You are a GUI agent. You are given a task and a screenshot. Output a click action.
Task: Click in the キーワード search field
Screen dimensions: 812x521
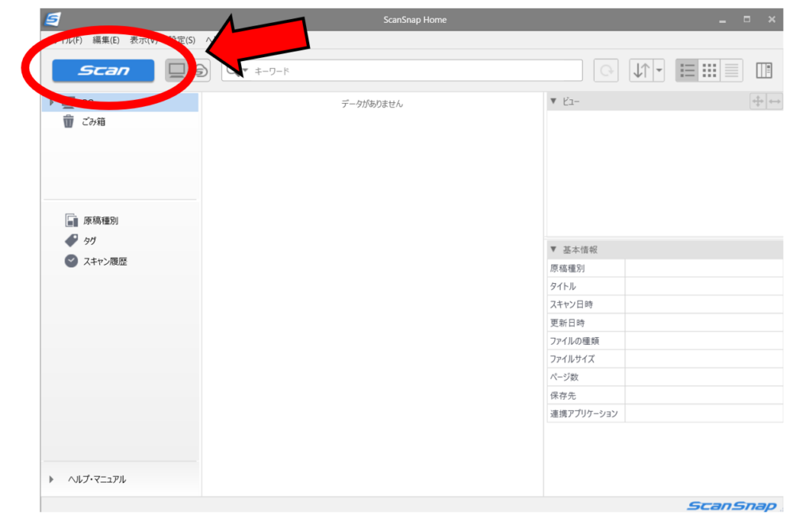[412, 71]
